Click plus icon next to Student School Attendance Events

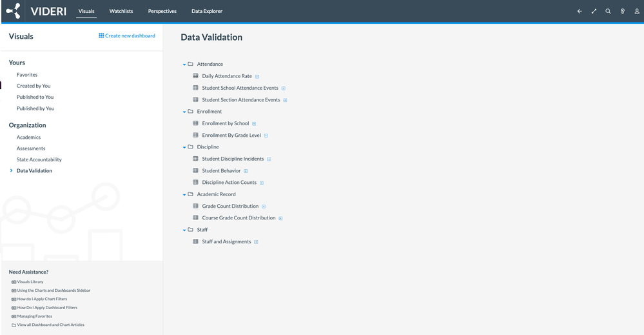(284, 88)
